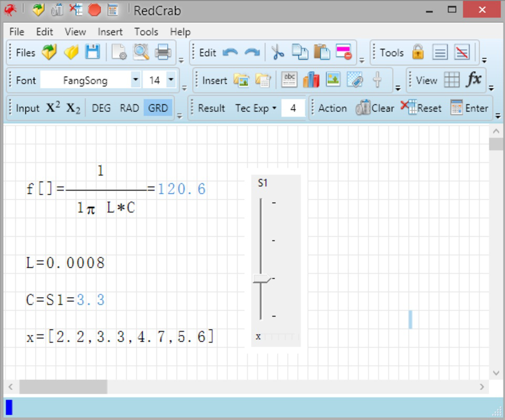The height and width of the screenshot is (420, 505).
Task: Insert chart with the bar graph icon
Action: point(311,80)
